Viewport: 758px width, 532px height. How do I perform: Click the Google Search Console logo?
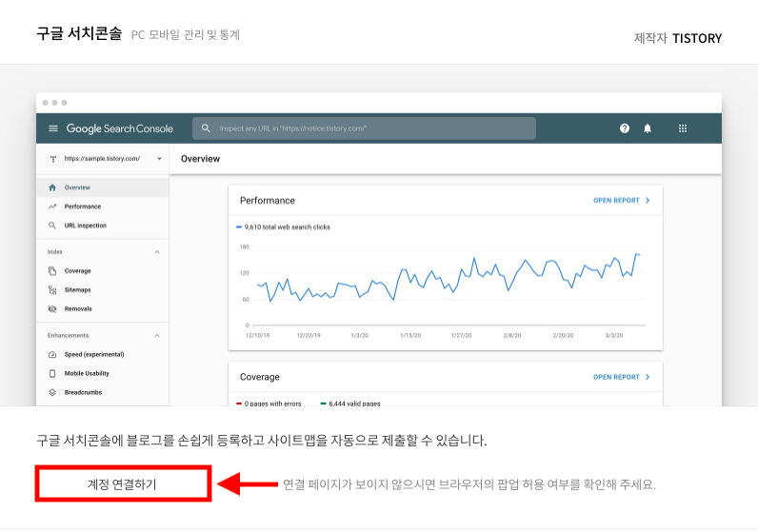(x=119, y=128)
